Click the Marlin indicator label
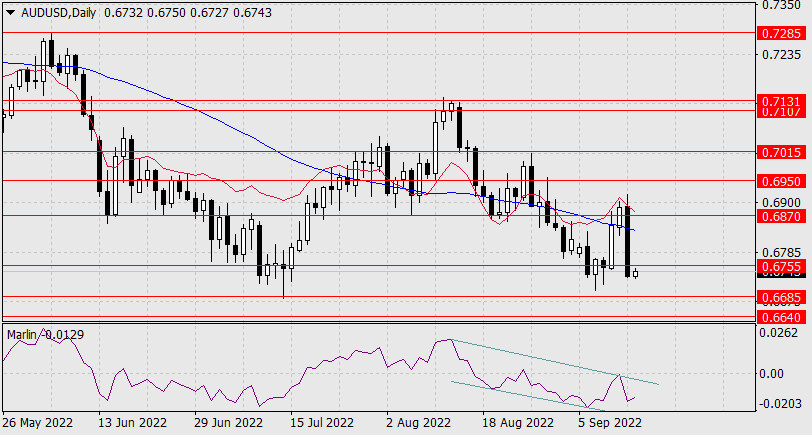Viewport: 812px width, 435px height. pos(22,333)
